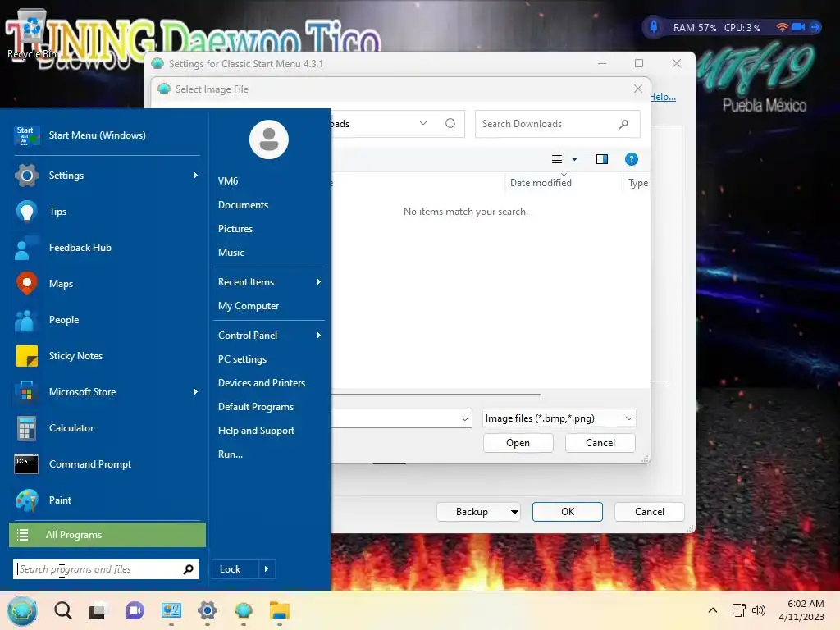The height and width of the screenshot is (630, 840).
Task: Click the Backup button
Action: click(x=472, y=512)
